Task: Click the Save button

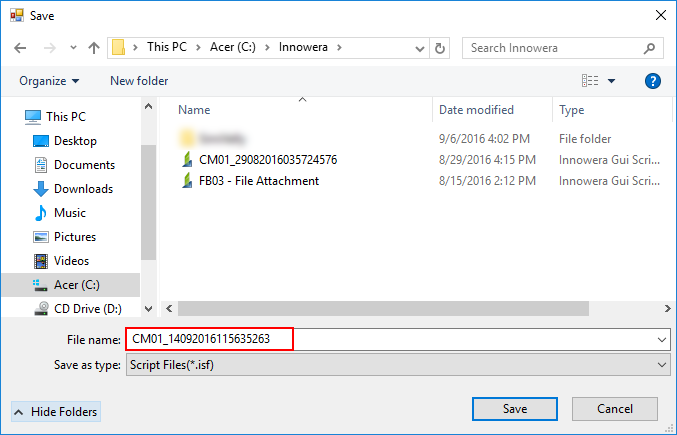Action: (515, 409)
